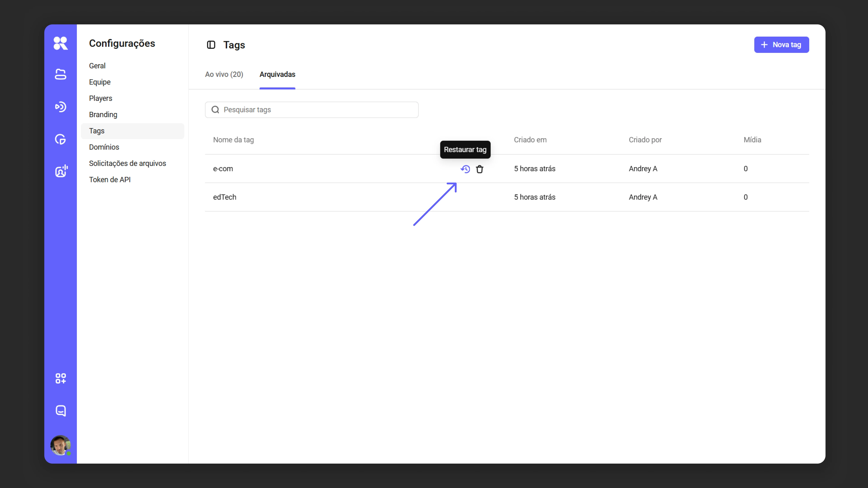Viewport: 868px width, 488px height.
Task: Open the AI contacts icon in sidebar
Action: pyautogui.click(x=61, y=171)
